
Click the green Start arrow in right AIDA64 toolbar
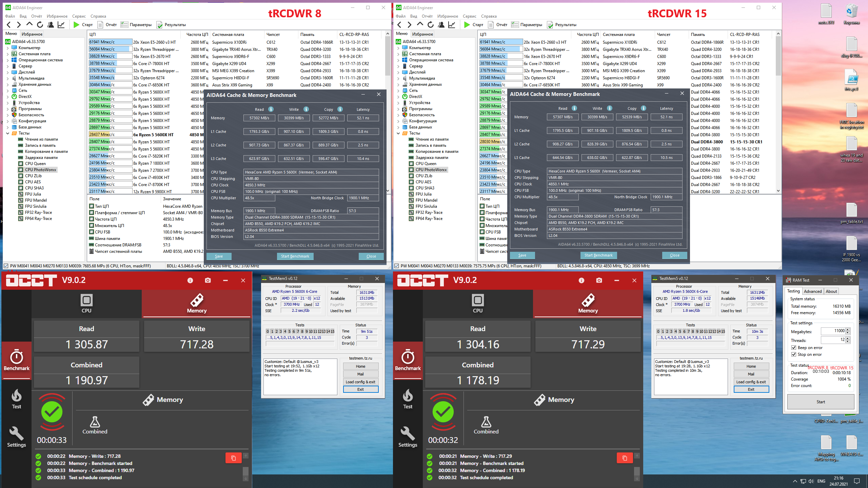click(x=467, y=25)
